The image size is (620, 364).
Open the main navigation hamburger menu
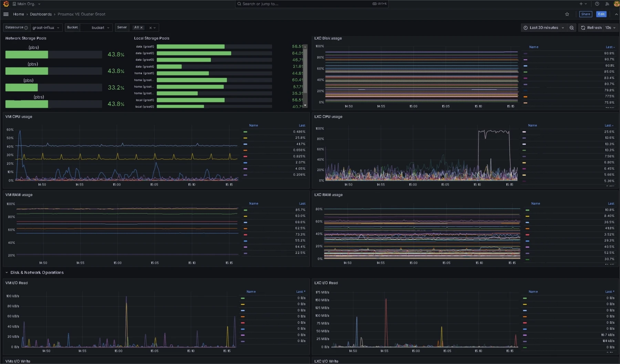6,14
